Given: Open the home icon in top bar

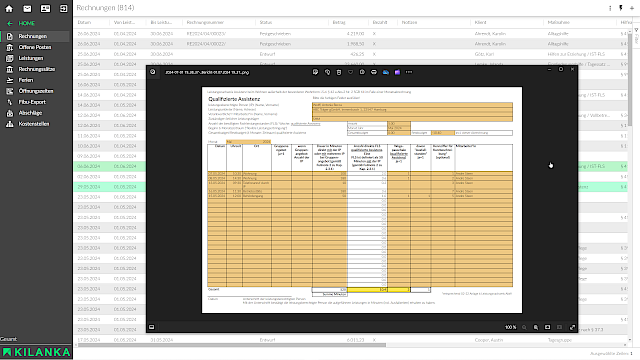Looking at the screenshot, I should tap(9, 8).
